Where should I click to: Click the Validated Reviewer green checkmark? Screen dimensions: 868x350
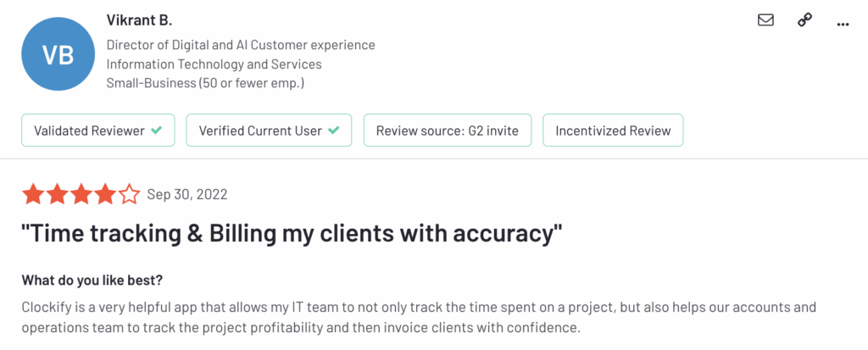tap(157, 131)
